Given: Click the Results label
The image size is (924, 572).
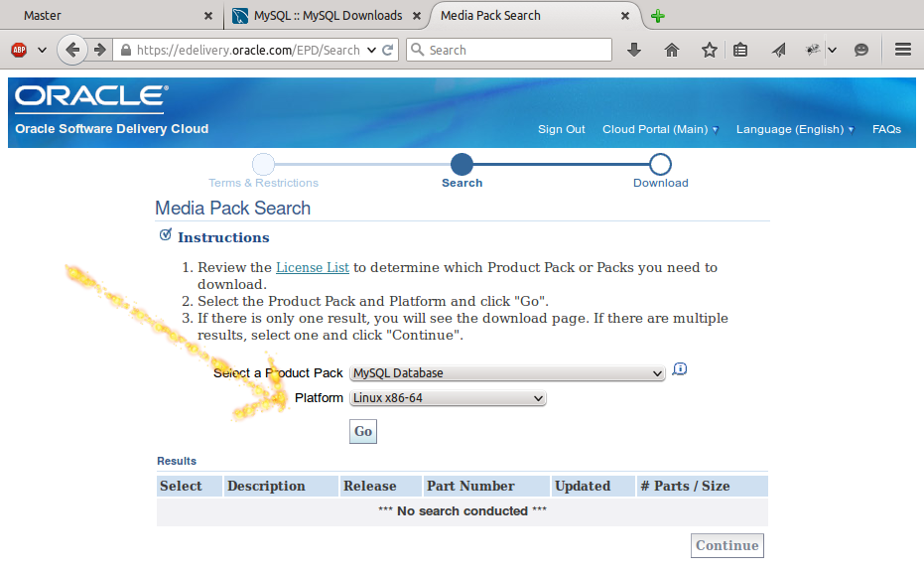Looking at the screenshot, I should coord(177,461).
